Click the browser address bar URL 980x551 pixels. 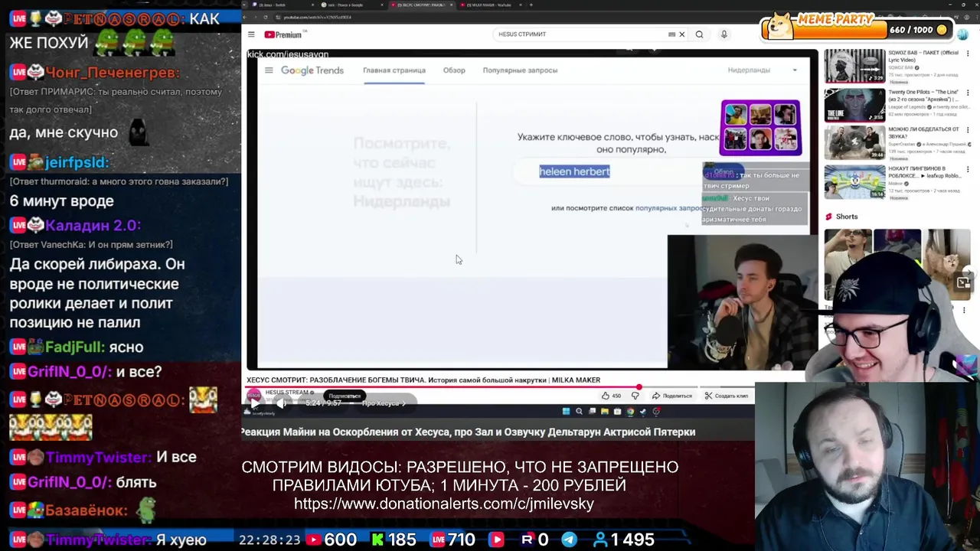click(317, 17)
